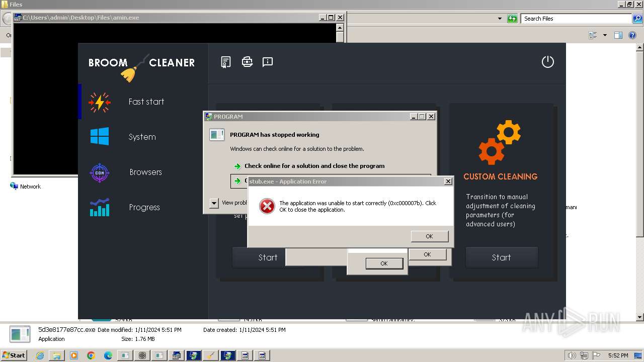The image size is (644, 362).
Task: Click OK on the bottommost hidden dialog
Action: pos(384,263)
